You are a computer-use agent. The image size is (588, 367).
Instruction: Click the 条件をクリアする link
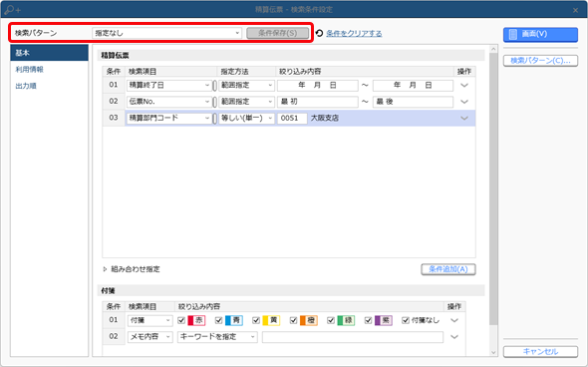(354, 33)
